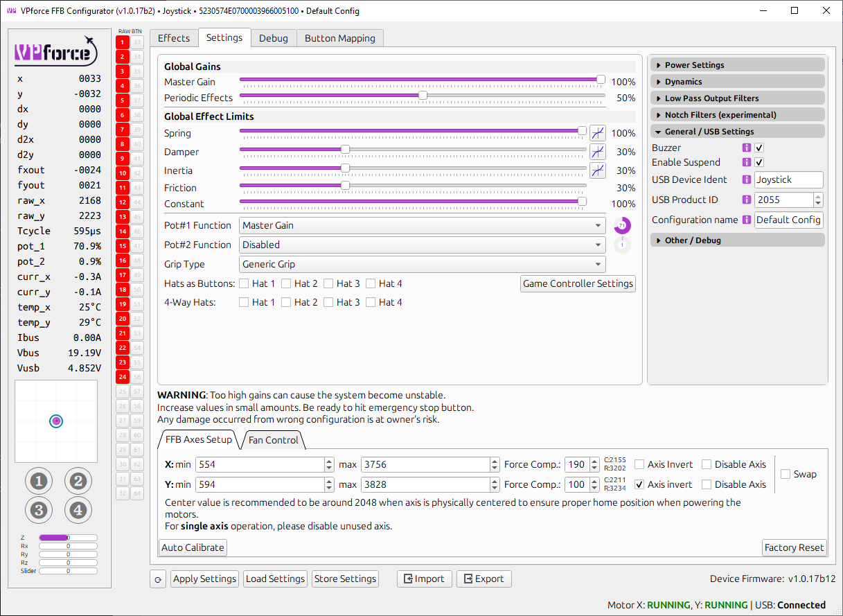Click the VPforce app icon in title bar

point(11,11)
